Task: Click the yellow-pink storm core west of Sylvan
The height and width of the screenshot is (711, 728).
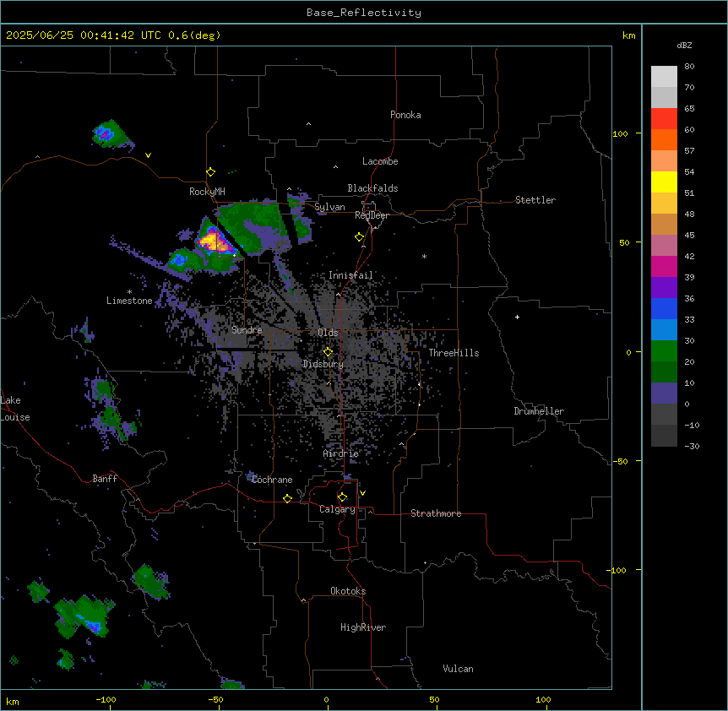Action: click(x=214, y=241)
